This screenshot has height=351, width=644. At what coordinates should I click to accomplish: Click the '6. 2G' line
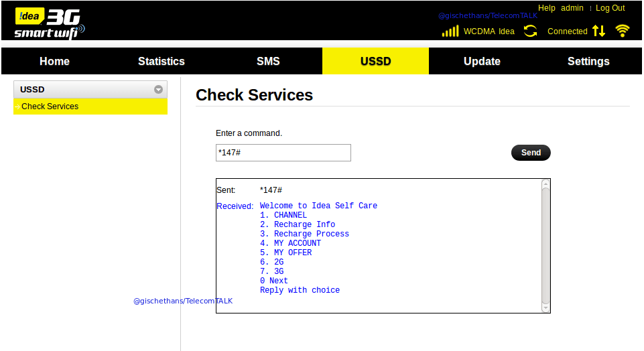coord(272,262)
